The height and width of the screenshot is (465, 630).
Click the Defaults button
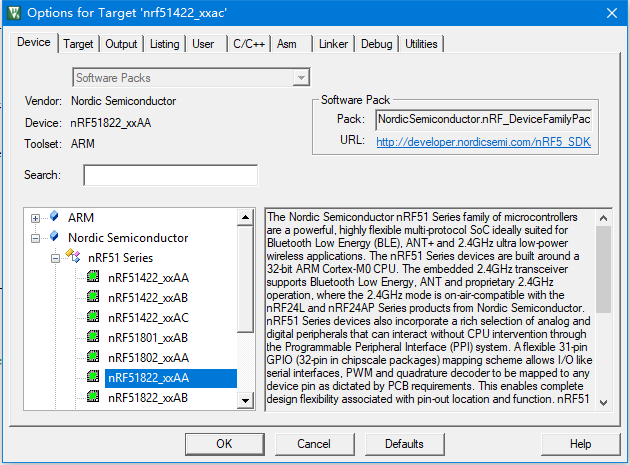pos(404,444)
